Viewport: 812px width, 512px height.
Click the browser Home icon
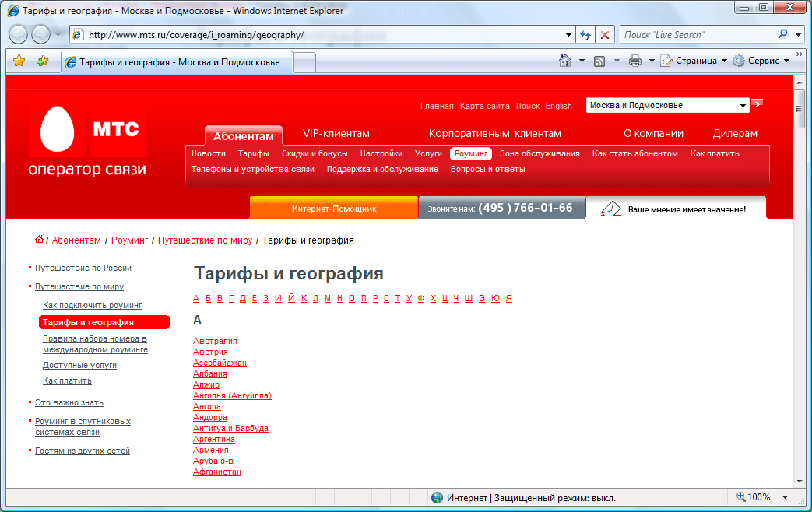click(566, 61)
